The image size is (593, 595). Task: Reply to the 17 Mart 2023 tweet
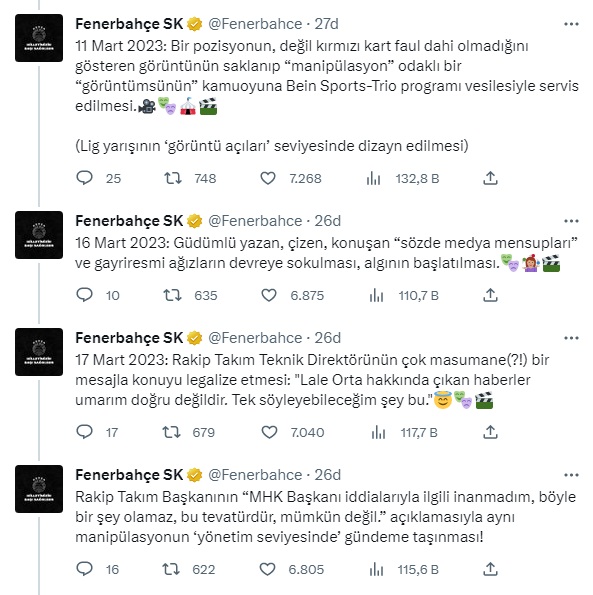coord(84,432)
